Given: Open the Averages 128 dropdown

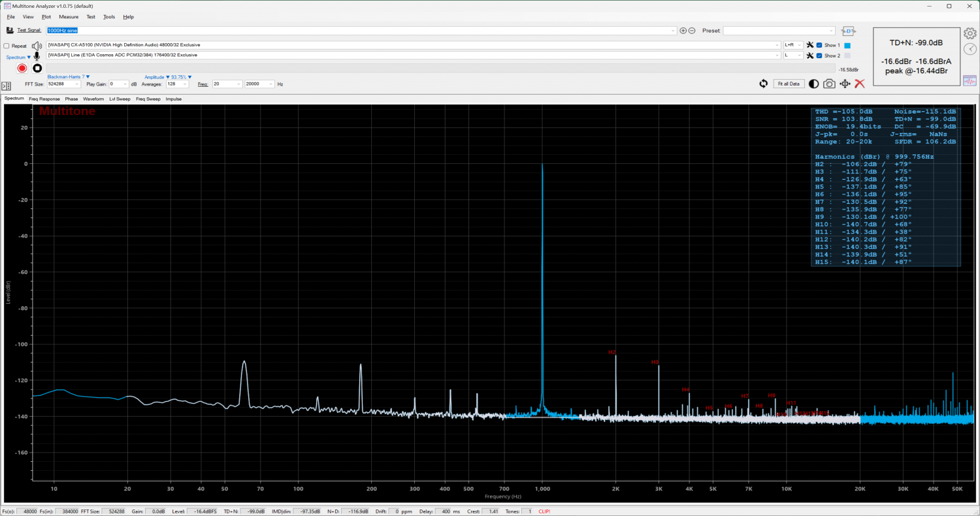Looking at the screenshot, I should coord(176,84).
